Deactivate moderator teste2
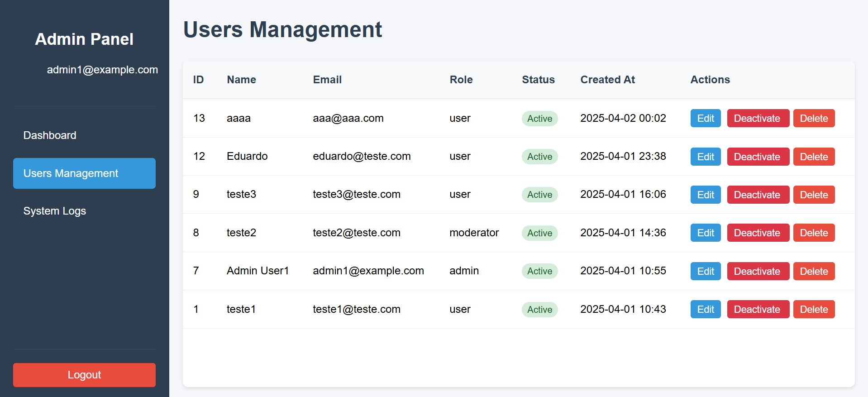 [758, 233]
